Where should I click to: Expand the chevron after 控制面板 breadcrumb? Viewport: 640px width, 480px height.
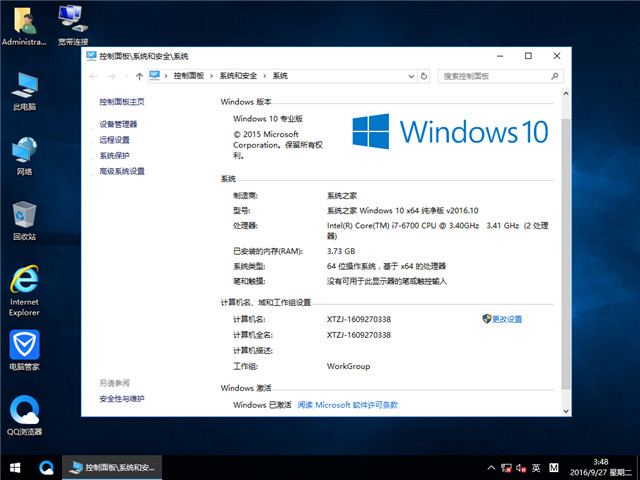pos(211,76)
